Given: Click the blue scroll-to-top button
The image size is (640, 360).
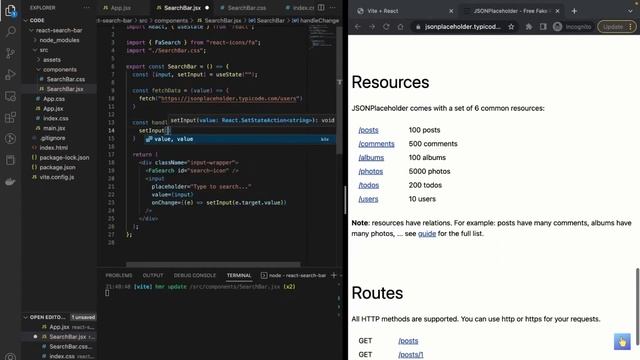Looking at the screenshot, I should coord(622,342).
